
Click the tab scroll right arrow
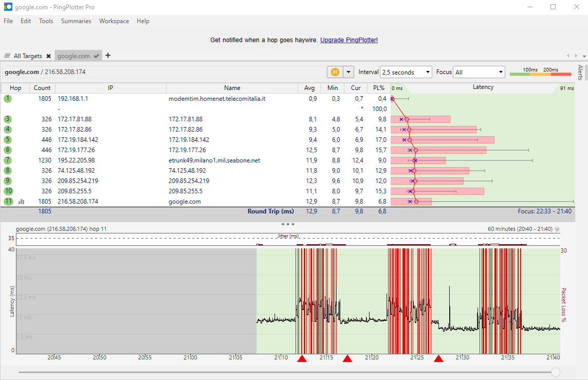pyautogui.click(x=576, y=56)
